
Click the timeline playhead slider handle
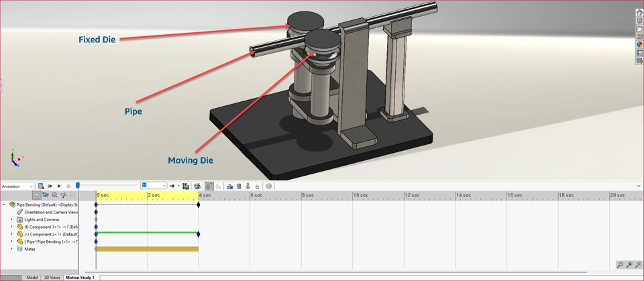tap(78, 186)
